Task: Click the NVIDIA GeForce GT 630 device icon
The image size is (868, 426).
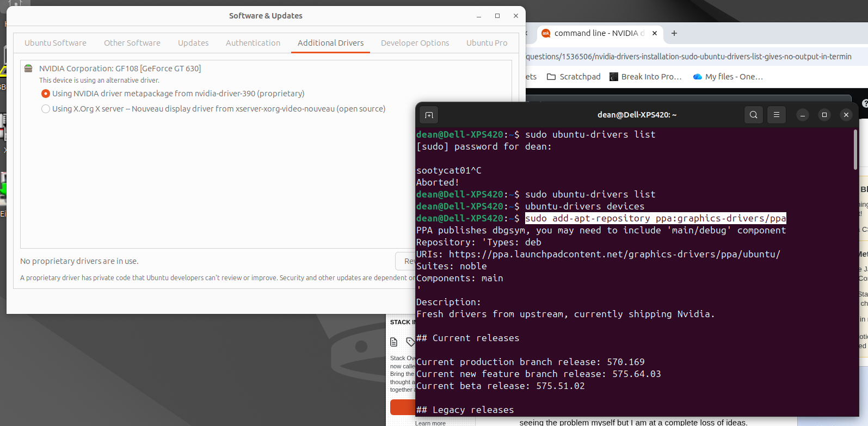Action: click(x=28, y=69)
